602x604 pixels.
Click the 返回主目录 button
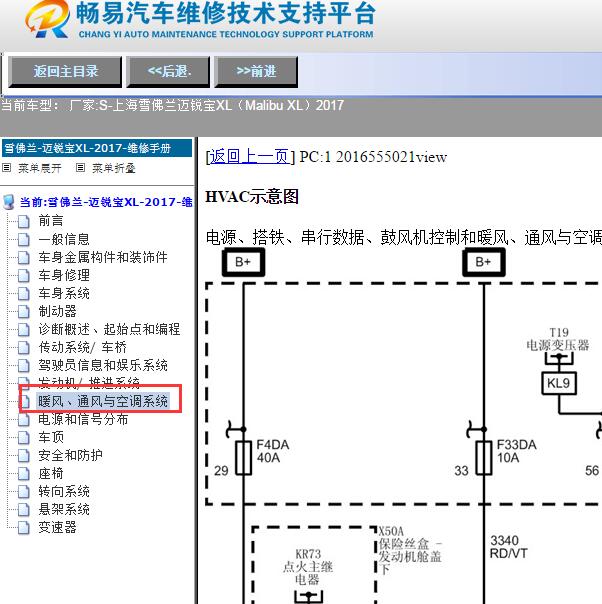65,72
